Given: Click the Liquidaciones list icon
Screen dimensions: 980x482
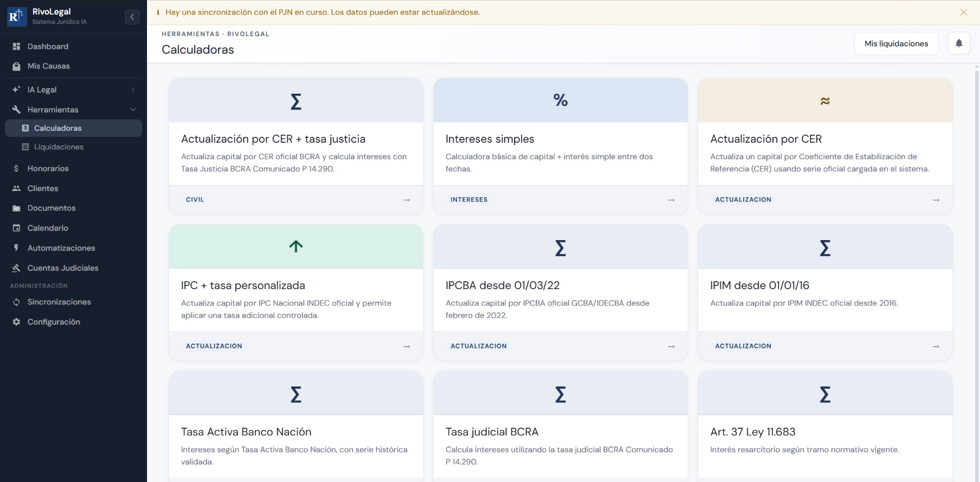Looking at the screenshot, I should [x=25, y=147].
